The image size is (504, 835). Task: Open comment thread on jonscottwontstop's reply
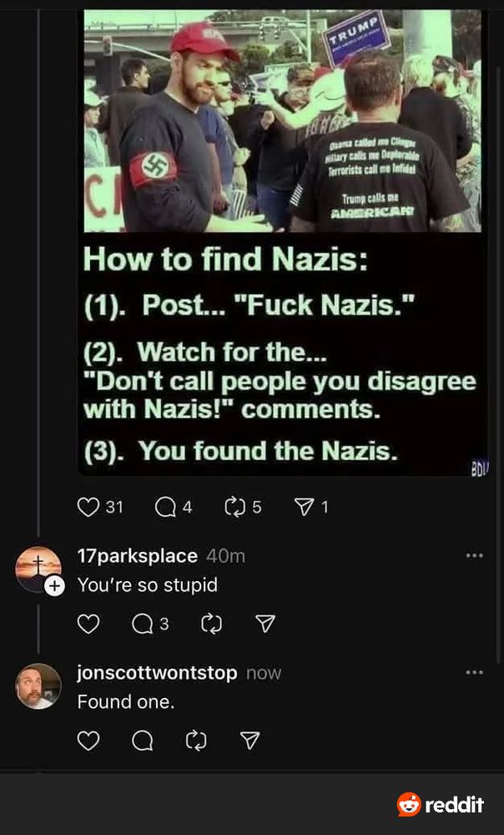coord(142,741)
